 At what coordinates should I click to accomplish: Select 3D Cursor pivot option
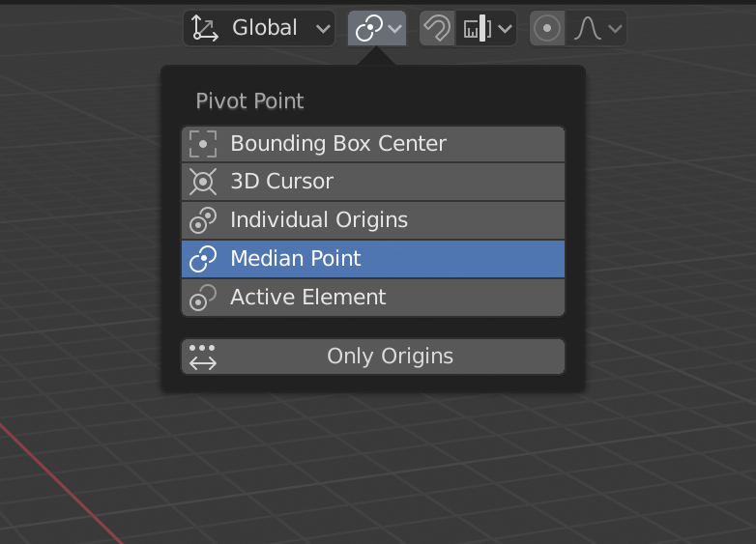click(x=373, y=182)
